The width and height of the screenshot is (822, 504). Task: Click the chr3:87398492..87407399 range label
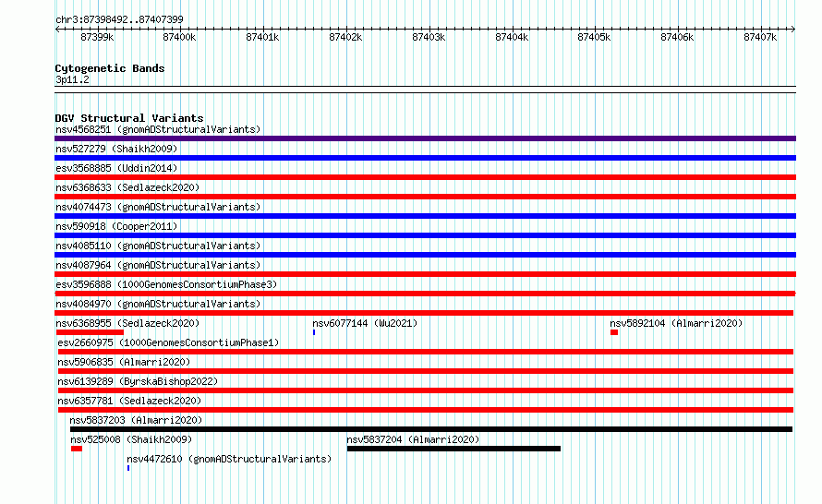tap(119, 19)
